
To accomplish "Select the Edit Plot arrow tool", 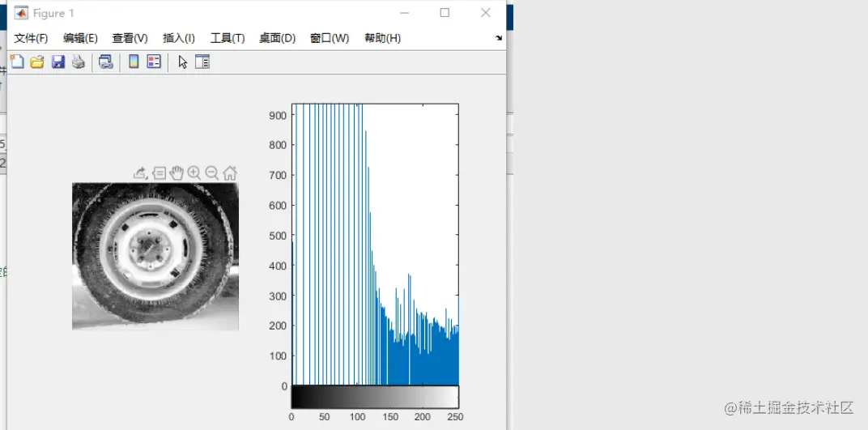I will pos(183,62).
